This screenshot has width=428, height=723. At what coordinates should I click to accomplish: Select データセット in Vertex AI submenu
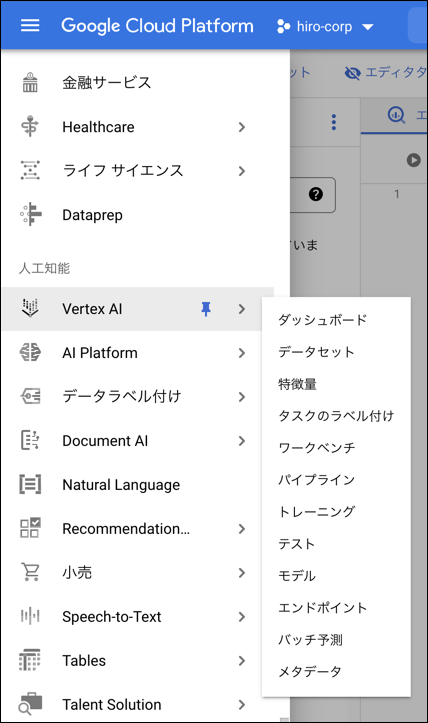[x=316, y=352]
